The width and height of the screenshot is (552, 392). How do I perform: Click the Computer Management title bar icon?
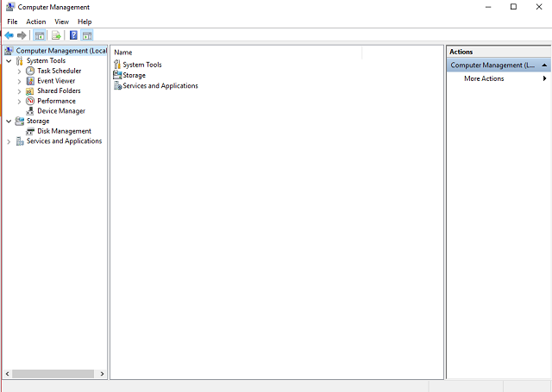10,7
